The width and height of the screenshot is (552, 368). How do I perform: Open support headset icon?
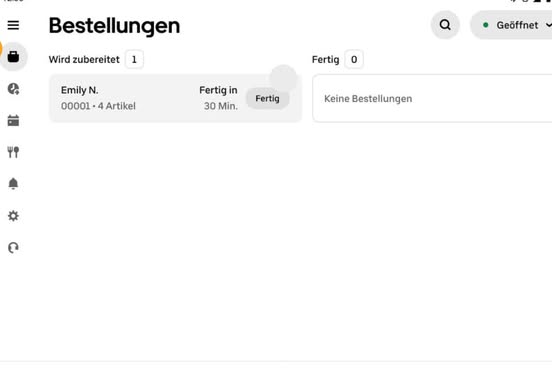(x=13, y=248)
